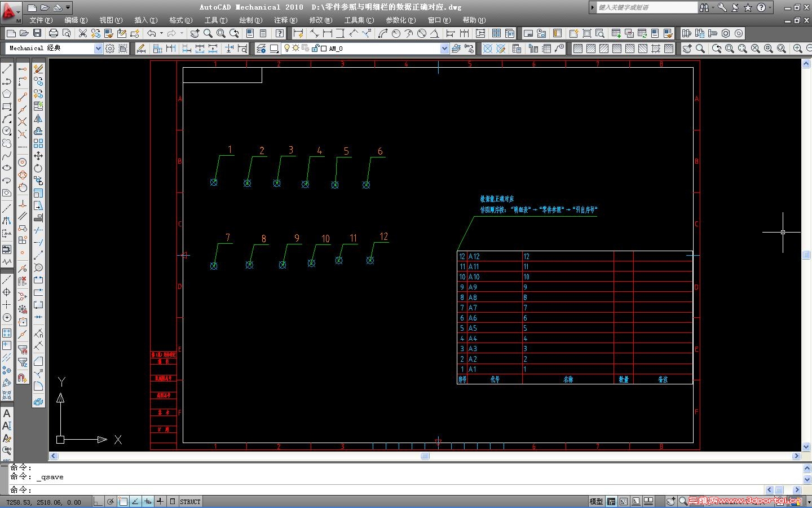
Task: Click the 模型 model space button
Action: pyautogui.click(x=596, y=501)
